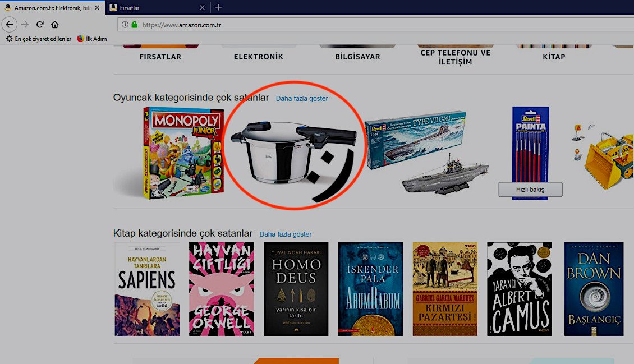The height and width of the screenshot is (364, 634).
Task: Open the FIRSATLAR category
Action: click(160, 57)
